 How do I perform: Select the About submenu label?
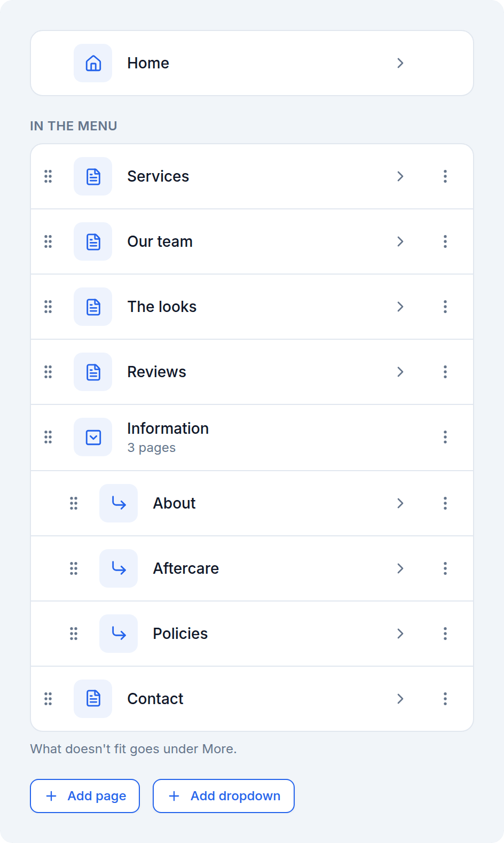(x=174, y=503)
